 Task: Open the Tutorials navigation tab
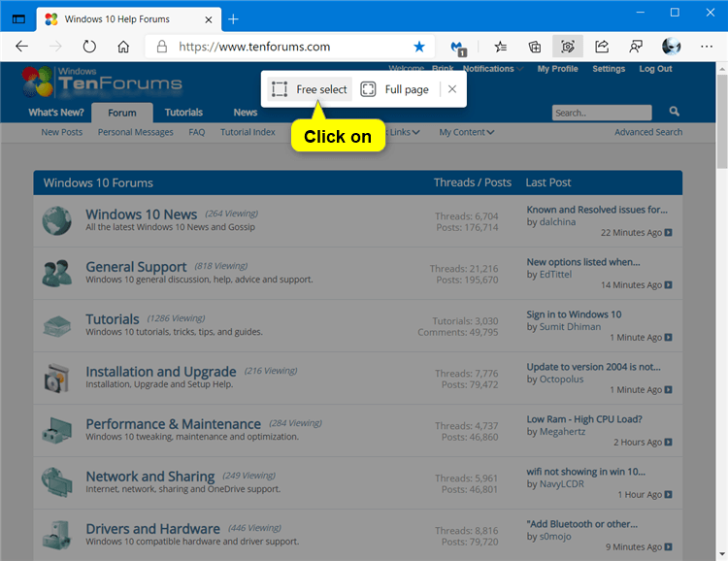click(183, 113)
